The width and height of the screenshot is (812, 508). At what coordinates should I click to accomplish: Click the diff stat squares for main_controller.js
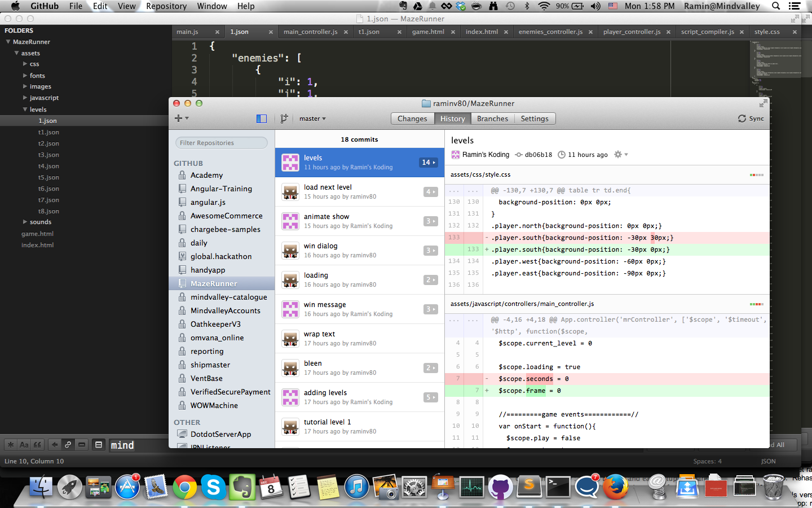757,304
